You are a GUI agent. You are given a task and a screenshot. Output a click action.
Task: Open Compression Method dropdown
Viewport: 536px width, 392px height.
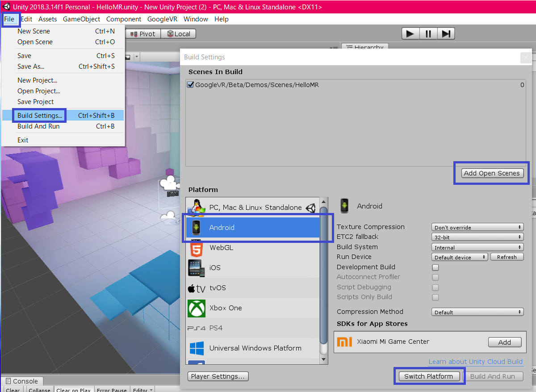pos(477,312)
